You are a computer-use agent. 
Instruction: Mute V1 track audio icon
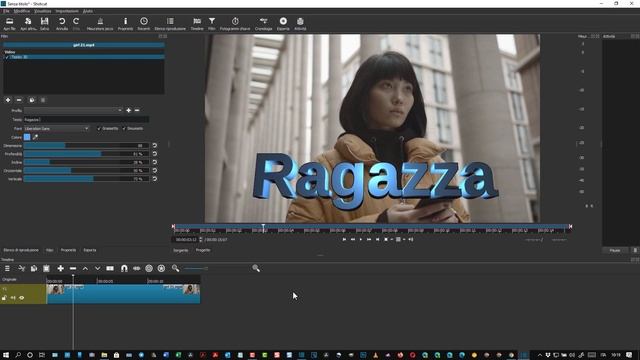[x=13, y=298]
